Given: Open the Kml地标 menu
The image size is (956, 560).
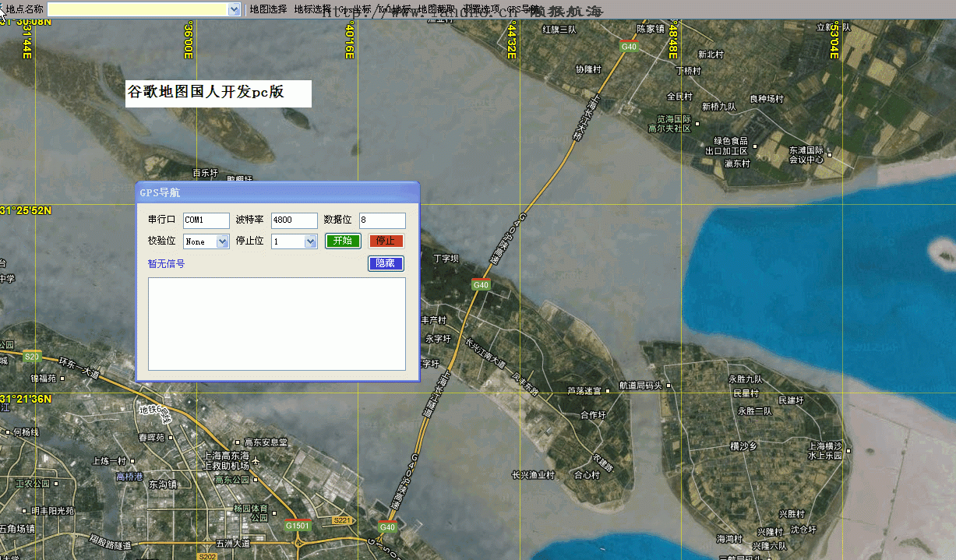Looking at the screenshot, I should pyautogui.click(x=395, y=9).
